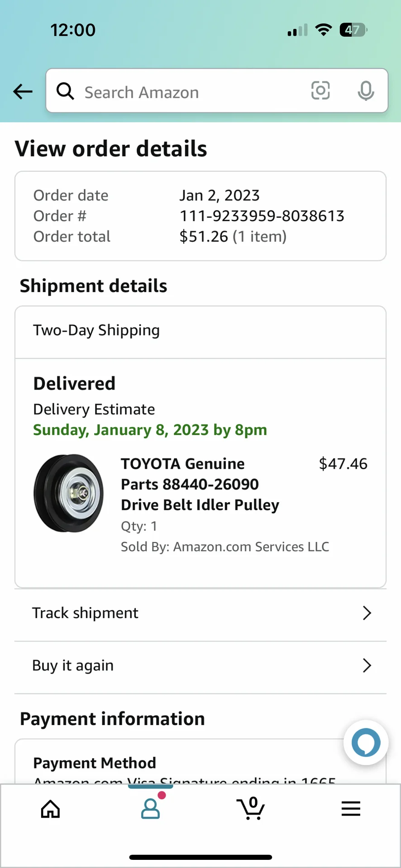The width and height of the screenshot is (401, 868).
Task: Click the Search Amazon input field
Action: coord(190,92)
